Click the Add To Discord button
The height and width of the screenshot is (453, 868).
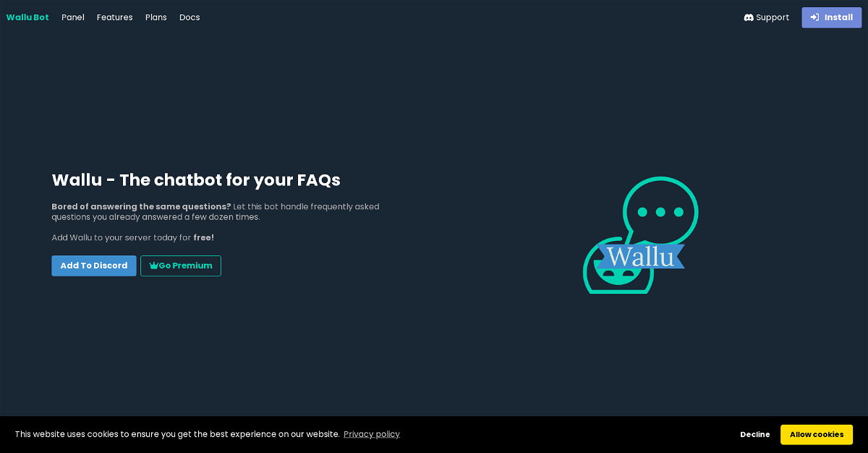tap(94, 266)
